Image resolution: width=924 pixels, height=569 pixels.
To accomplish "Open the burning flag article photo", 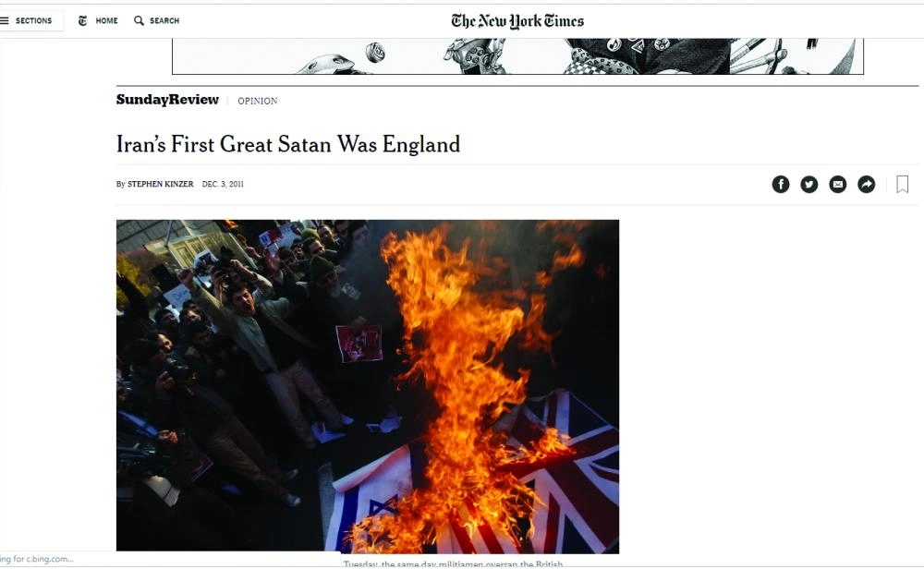I will 368,386.
